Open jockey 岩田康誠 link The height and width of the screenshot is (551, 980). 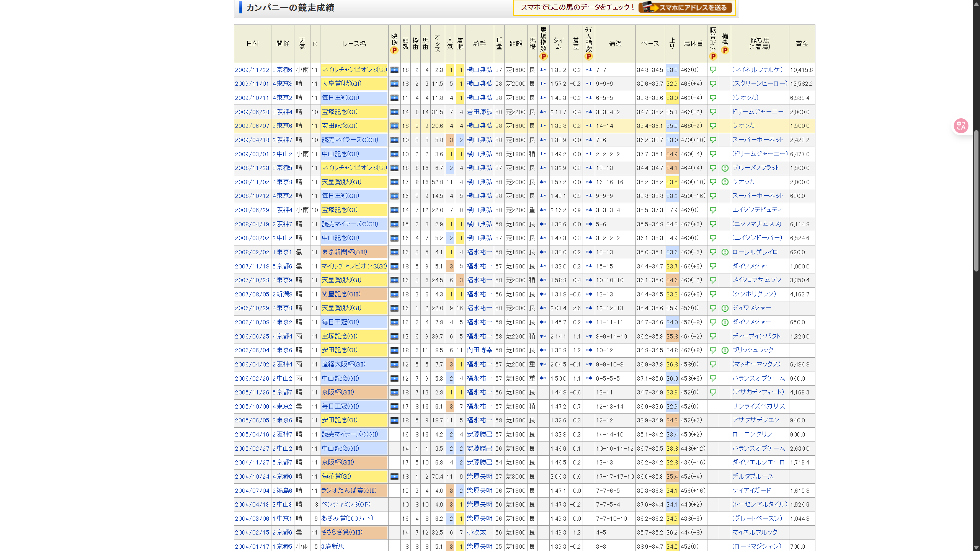coord(479,112)
